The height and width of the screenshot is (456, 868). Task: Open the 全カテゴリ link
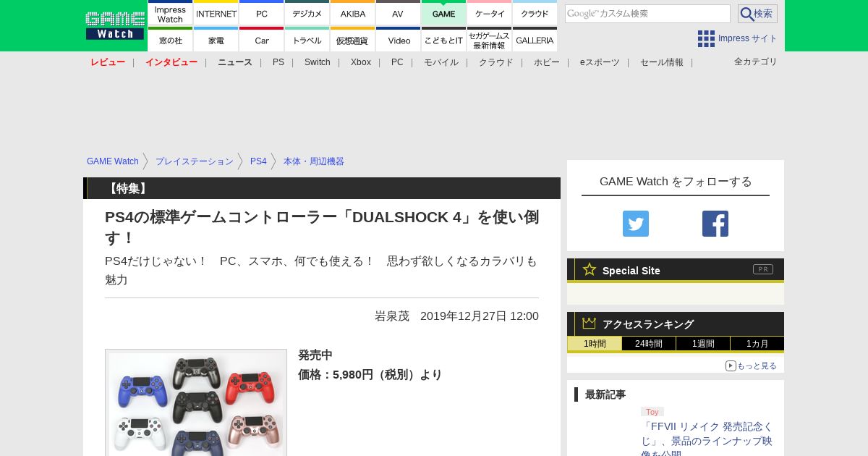(756, 62)
